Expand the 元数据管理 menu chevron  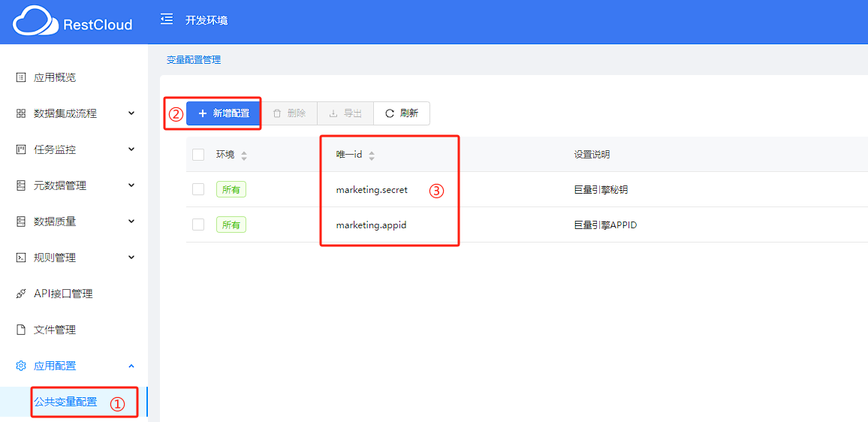coord(131,185)
